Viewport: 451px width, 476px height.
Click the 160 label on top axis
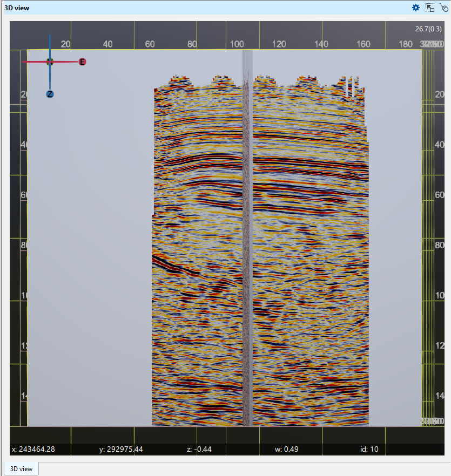(x=363, y=44)
